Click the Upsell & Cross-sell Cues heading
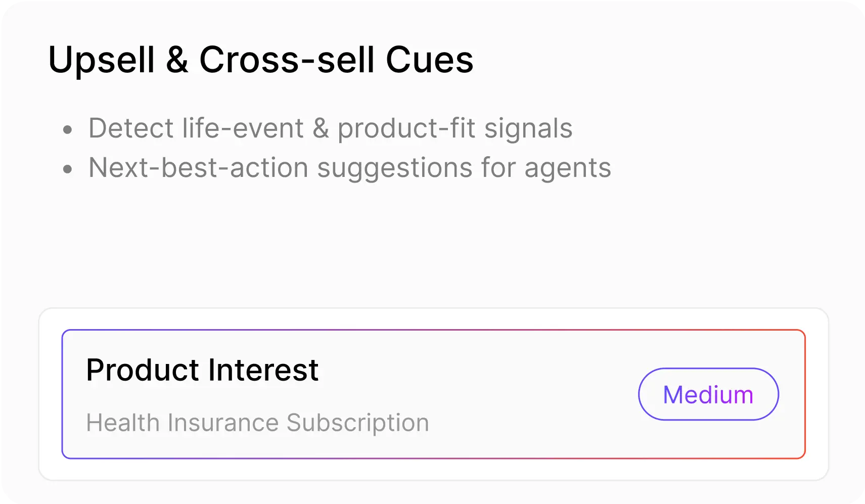The width and height of the screenshot is (865, 504). tap(260, 60)
